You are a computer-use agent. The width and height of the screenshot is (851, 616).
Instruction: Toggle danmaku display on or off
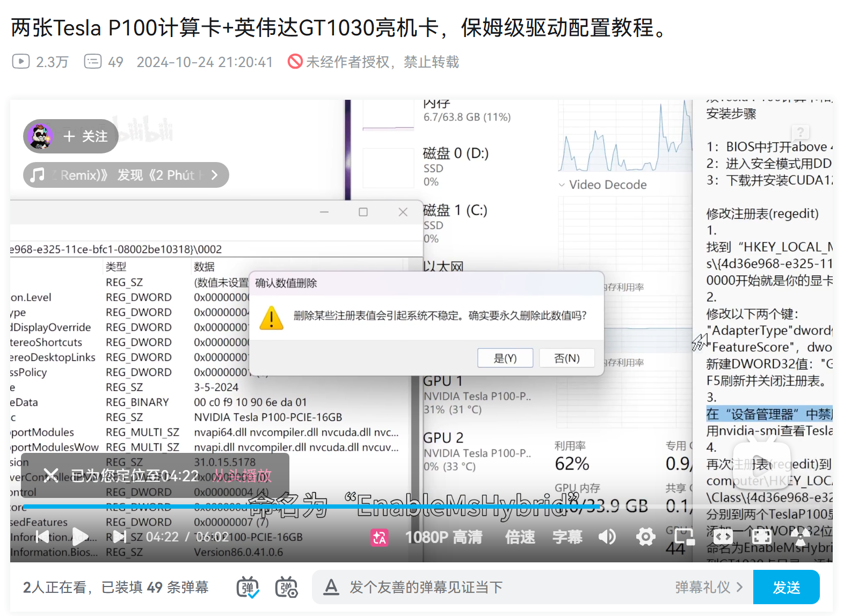click(x=248, y=588)
